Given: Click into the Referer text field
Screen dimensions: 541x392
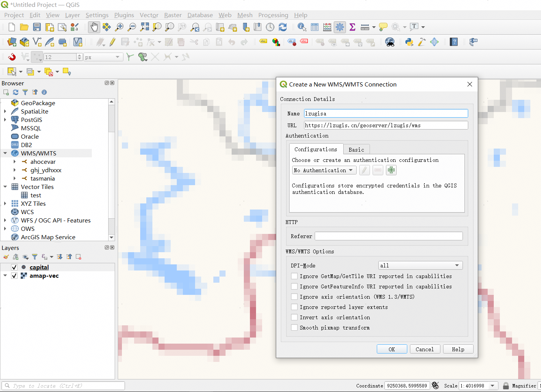Looking at the screenshot, I should (389, 236).
